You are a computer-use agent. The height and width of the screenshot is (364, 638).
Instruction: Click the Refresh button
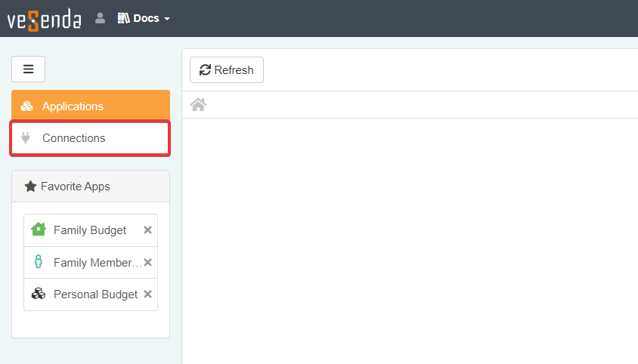pyautogui.click(x=226, y=70)
